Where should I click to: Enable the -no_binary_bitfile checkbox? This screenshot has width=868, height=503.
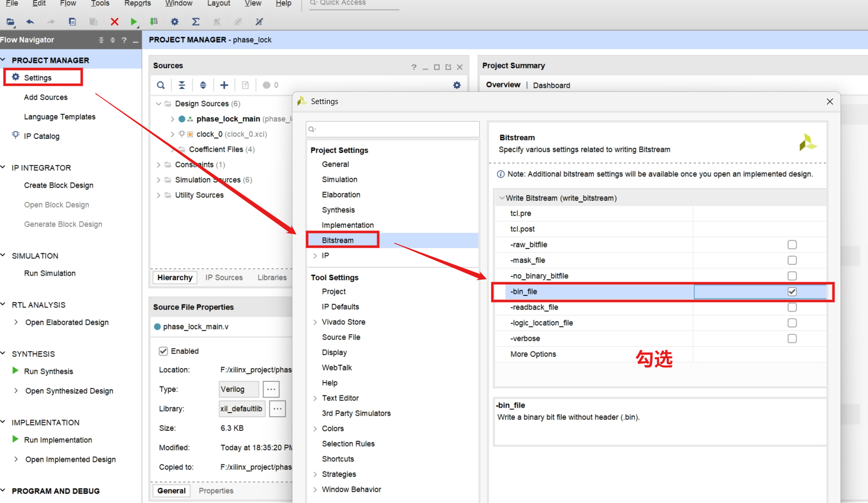(792, 276)
